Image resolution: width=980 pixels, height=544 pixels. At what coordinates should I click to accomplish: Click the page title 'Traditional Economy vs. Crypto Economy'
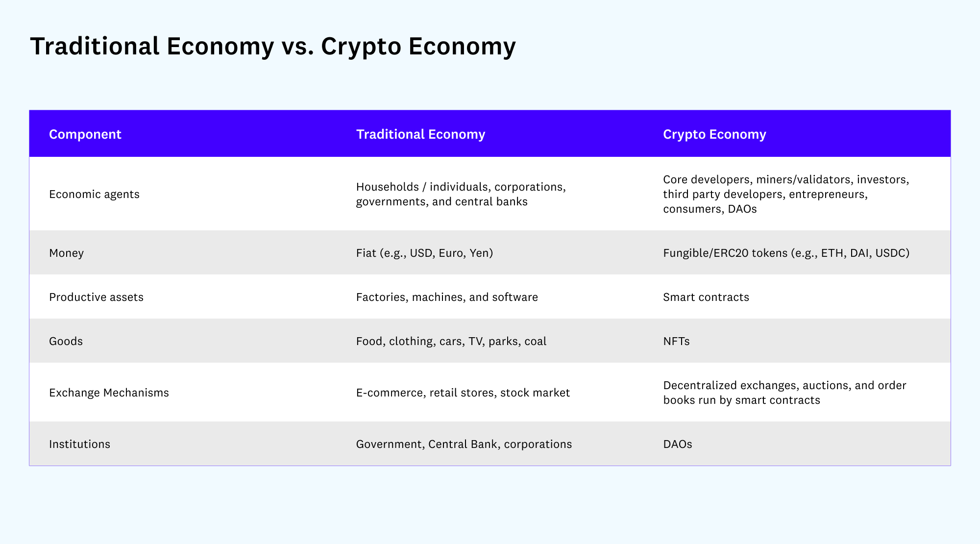pos(273,47)
